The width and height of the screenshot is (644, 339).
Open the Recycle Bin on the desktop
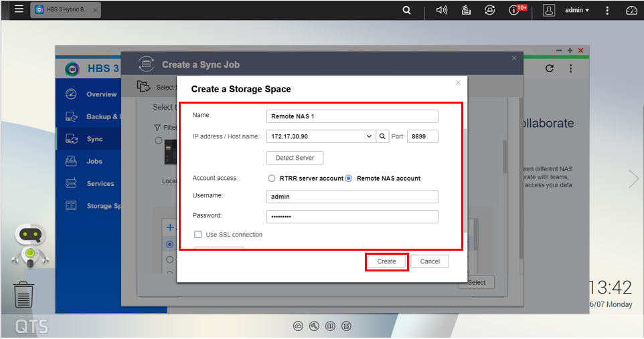click(23, 294)
